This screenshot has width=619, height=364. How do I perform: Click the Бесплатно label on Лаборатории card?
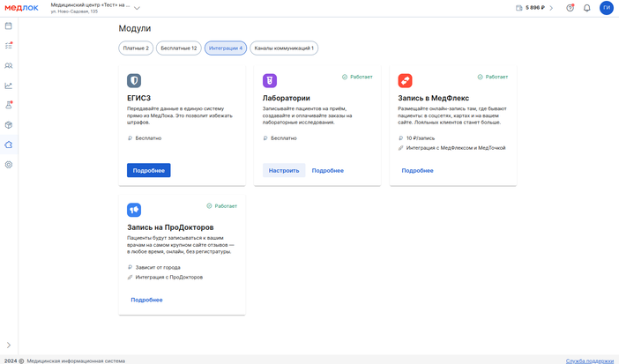[x=284, y=138]
